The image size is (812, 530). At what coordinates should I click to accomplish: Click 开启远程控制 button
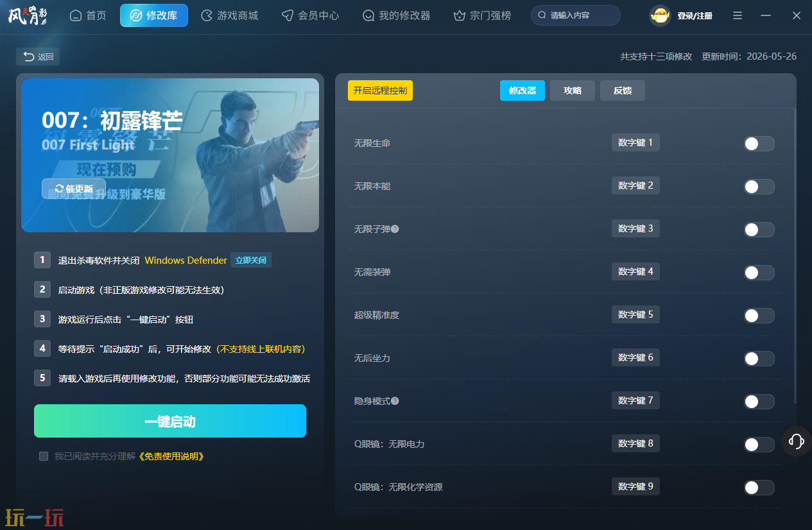[380, 90]
